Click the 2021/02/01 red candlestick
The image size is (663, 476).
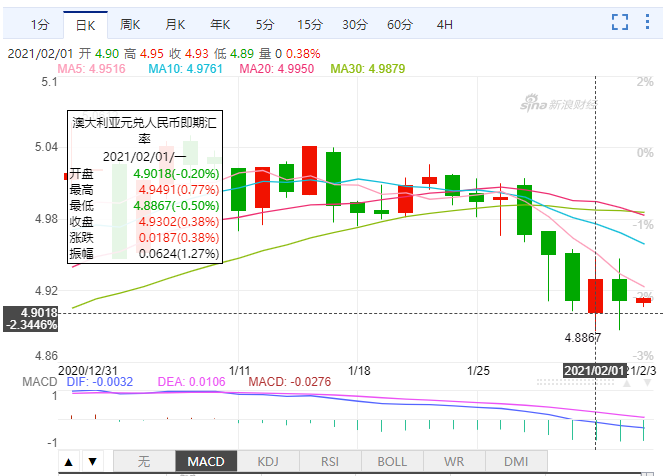595,296
